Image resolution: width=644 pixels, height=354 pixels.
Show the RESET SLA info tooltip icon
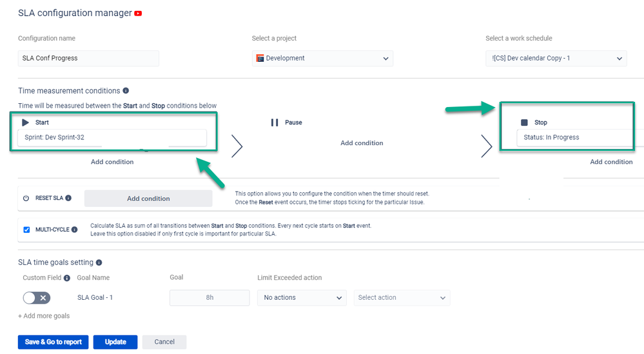(68, 198)
